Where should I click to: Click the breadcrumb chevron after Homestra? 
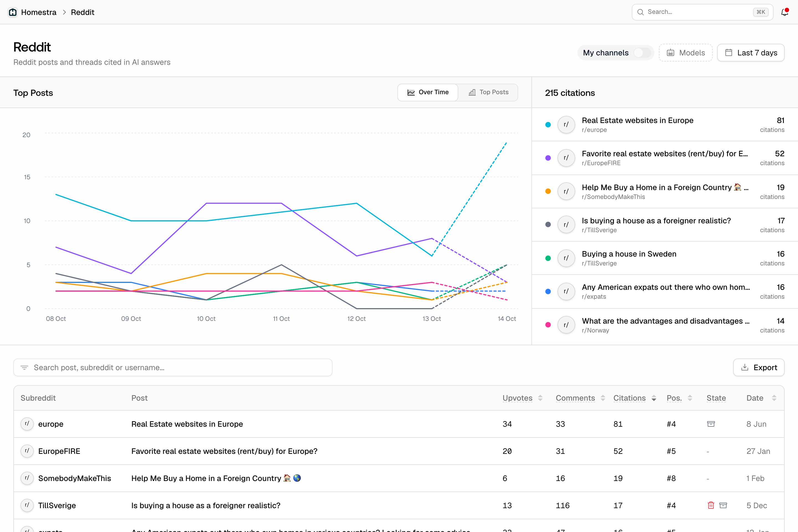(64, 12)
